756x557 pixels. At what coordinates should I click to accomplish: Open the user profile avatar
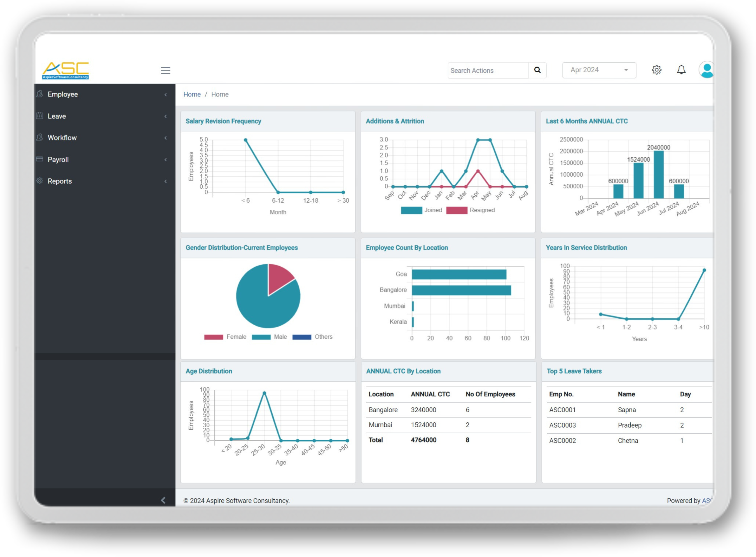pyautogui.click(x=706, y=70)
